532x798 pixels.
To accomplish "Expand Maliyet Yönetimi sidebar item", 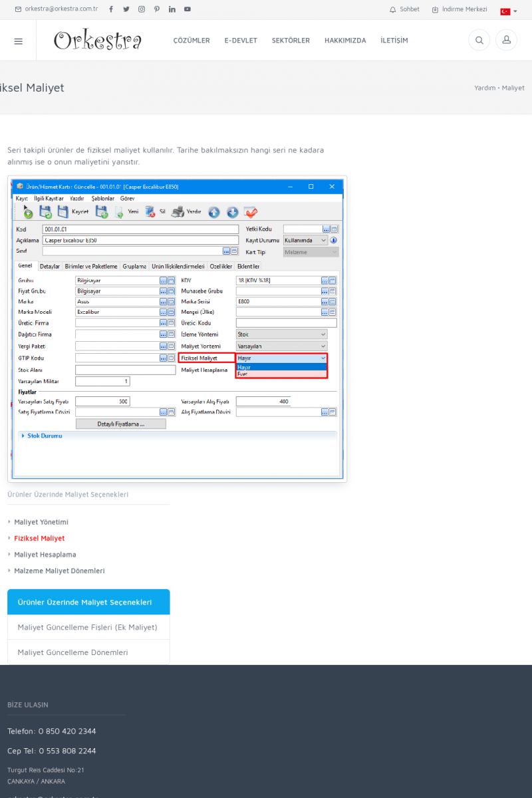I will [41, 522].
